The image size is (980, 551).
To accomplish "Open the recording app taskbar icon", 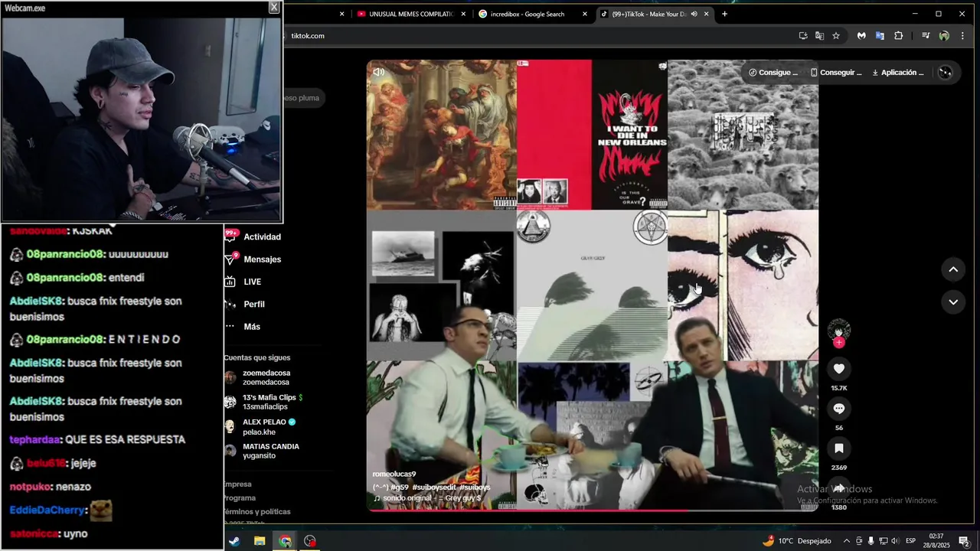I will point(310,541).
